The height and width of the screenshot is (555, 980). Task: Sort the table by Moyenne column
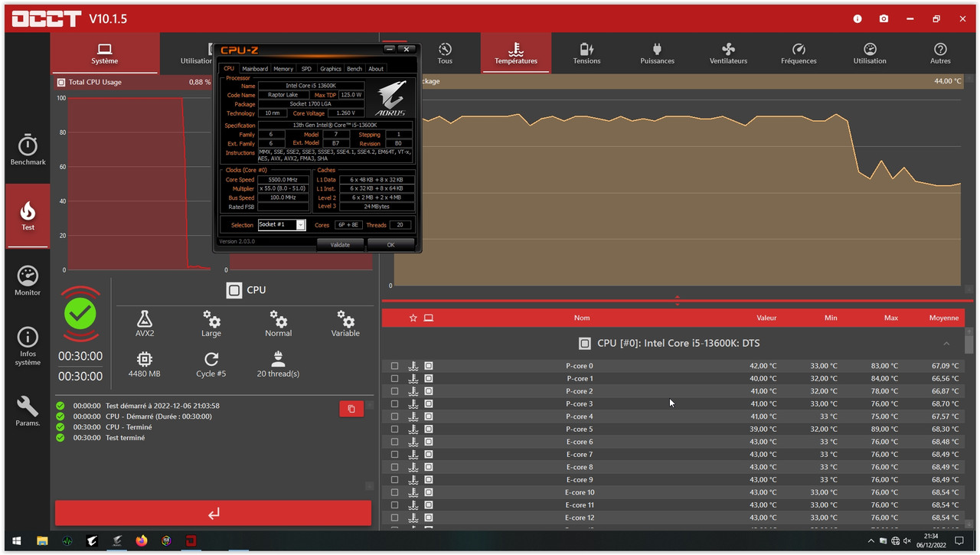[944, 318]
